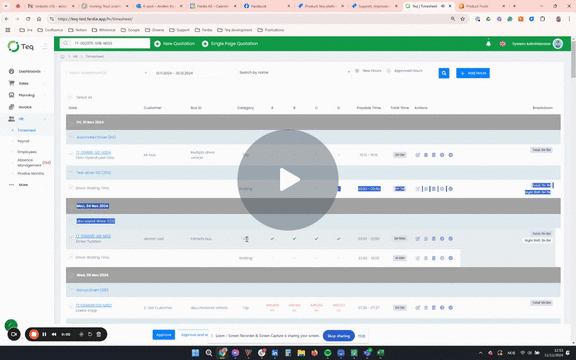The height and width of the screenshot is (360, 576).
Task: Open Payroll in the HR submenu
Action: point(24,141)
